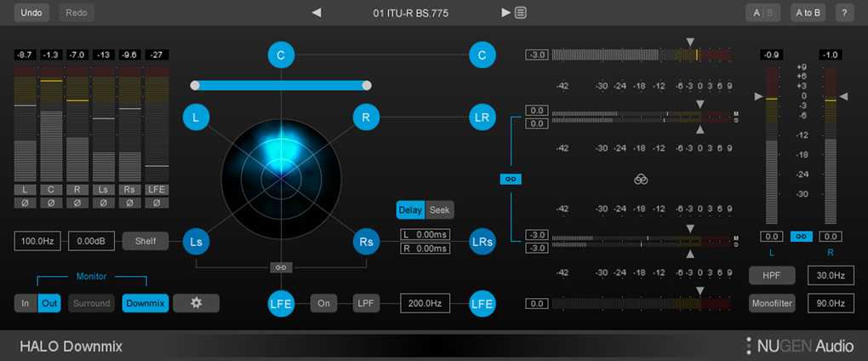The image size is (868, 361).
Task: Click the surround scope display
Action: pos(281,179)
